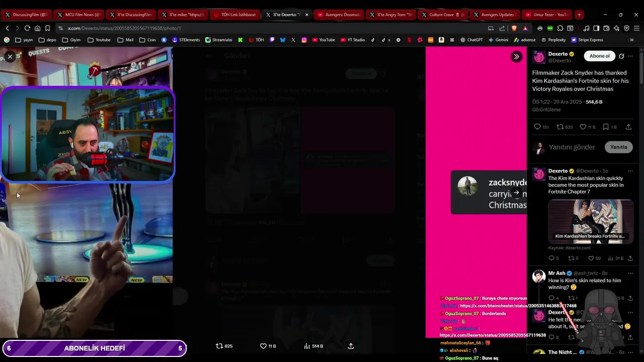
Task: Collapse the reply sidebar with double-arrow button
Action: [516, 57]
